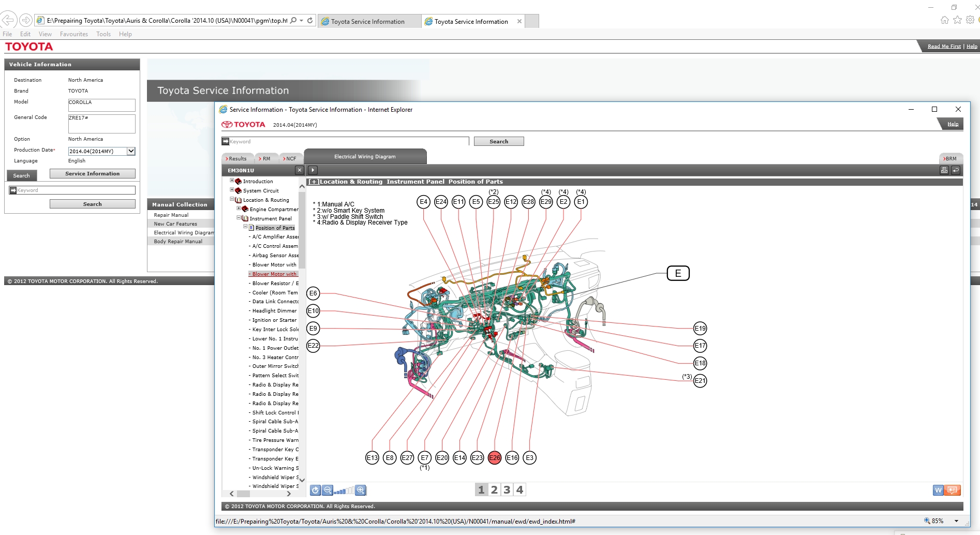Open the Production Date dropdown
This screenshot has height=535, width=980.
tap(131, 151)
